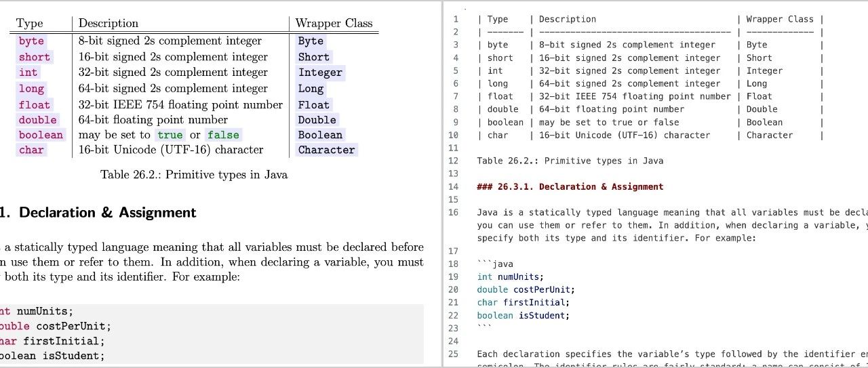
Task: Click 'firstInitial;' in rendered code block
Action: 64,341
